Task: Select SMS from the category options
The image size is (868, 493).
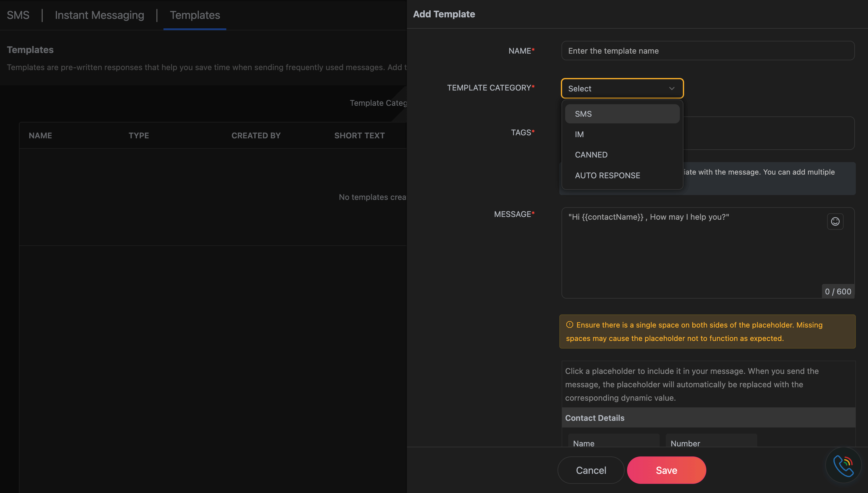Action: click(622, 113)
